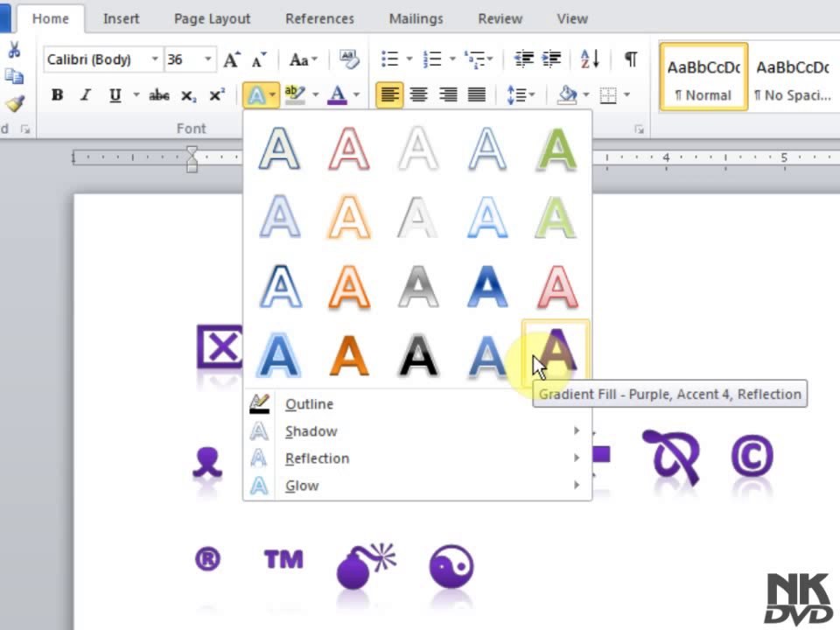The height and width of the screenshot is (630, 840).
Task: Open the bullets library dropdown arrow
Action: point(409,59)
